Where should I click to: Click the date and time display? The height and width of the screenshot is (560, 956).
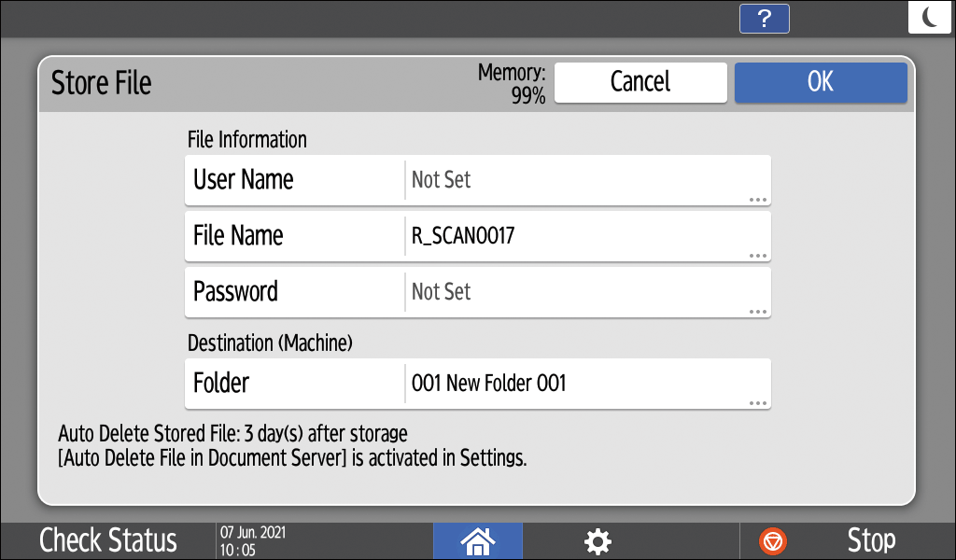tap(253, 540)
